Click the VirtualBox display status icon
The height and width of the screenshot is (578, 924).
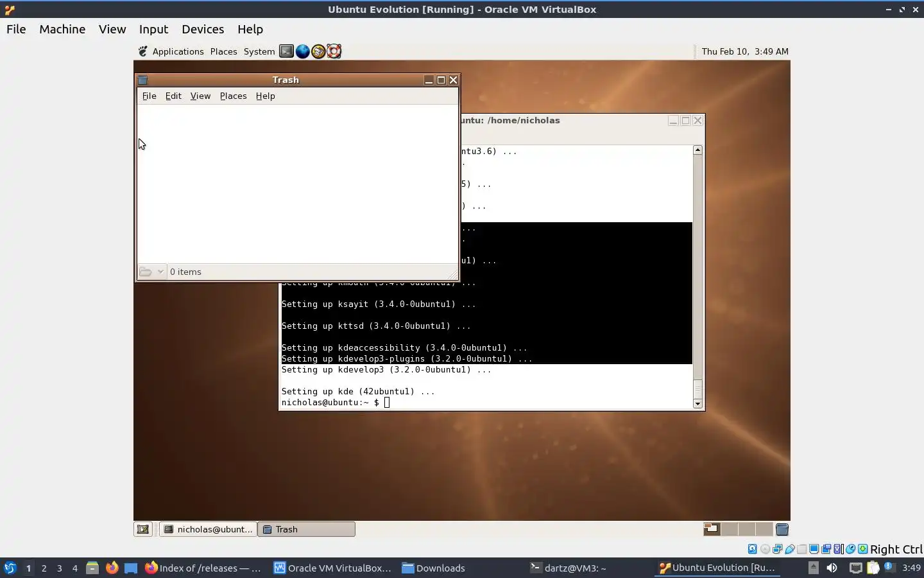pos(814,549)
